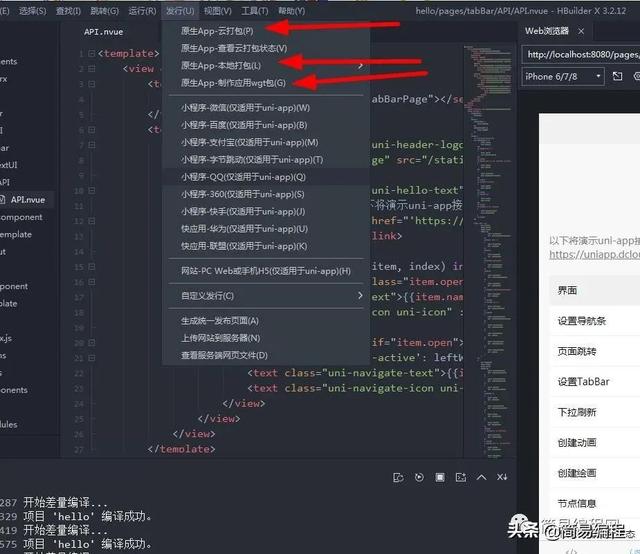Viewport: 640px width, 554px height.
Task: Collapse the fold marker on line 20
Action: 91,343
